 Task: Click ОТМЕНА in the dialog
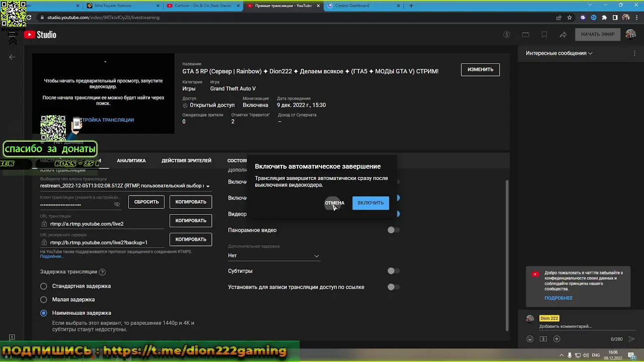[x=335, y=203]
